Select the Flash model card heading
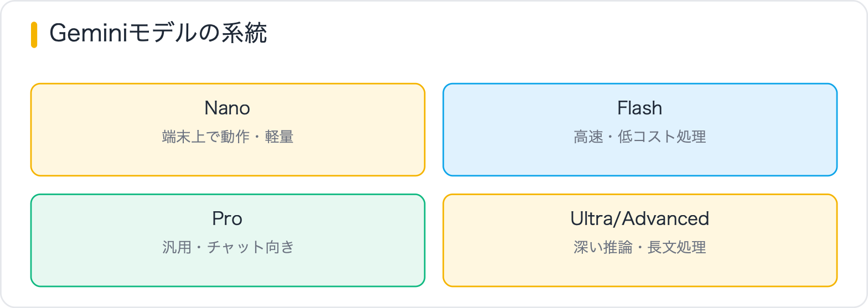Viewport: 868px width, 308px height. pyautogui.click(x=640, y=108)
